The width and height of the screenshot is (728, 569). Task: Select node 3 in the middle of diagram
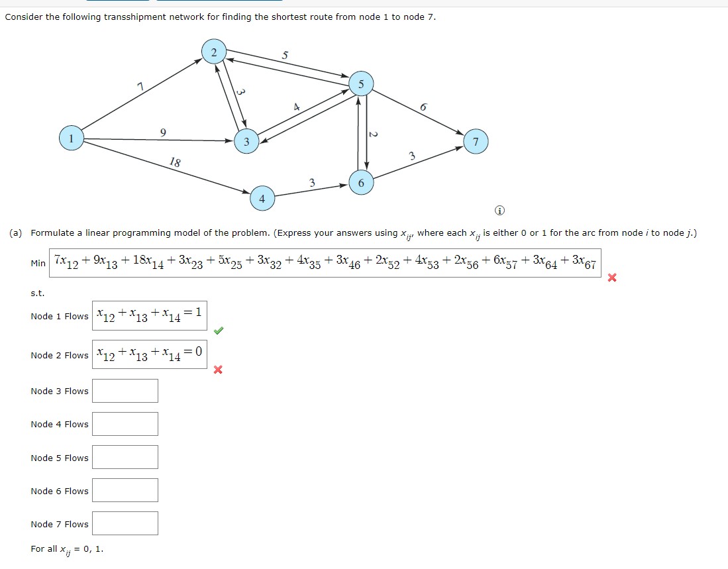[x=246, y=142]
